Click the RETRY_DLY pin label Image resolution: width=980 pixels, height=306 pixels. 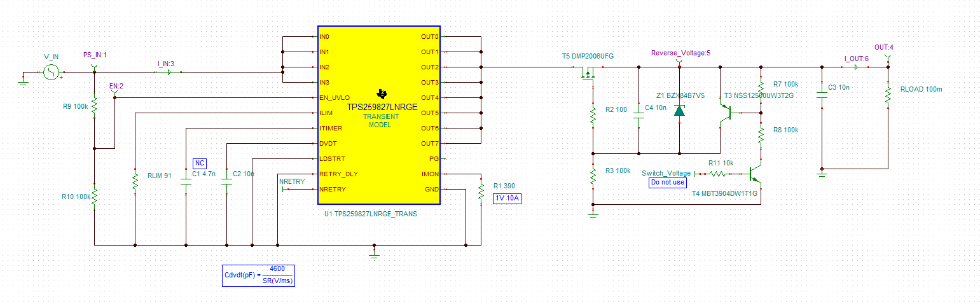point(337,174)
